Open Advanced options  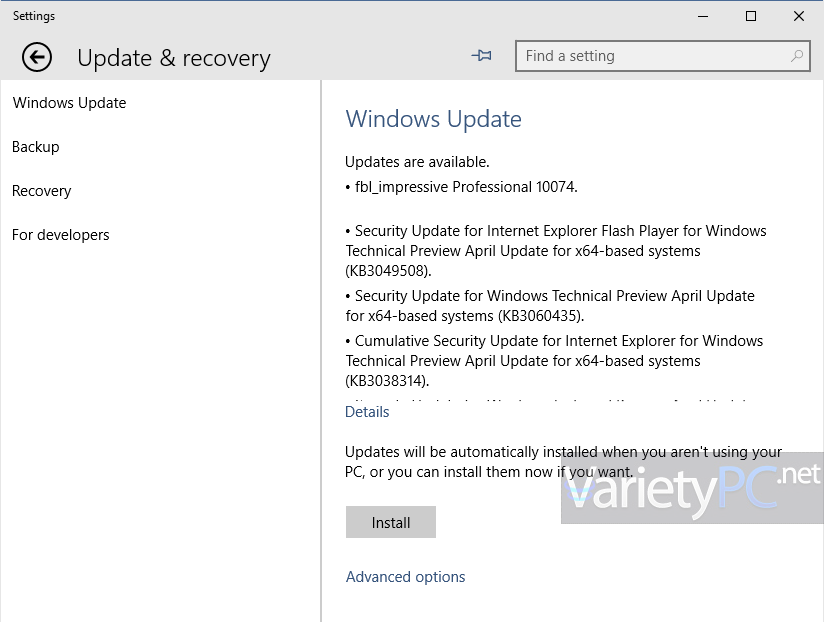(x=405, y=577)
